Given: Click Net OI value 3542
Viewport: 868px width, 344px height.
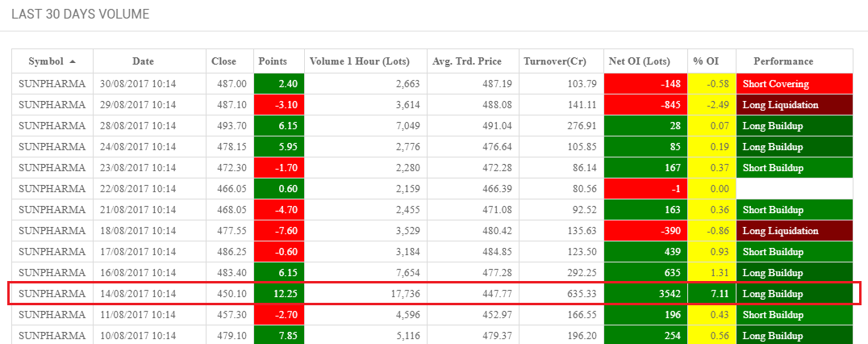Looking at the screenshot, I should (x=670, y=294).
